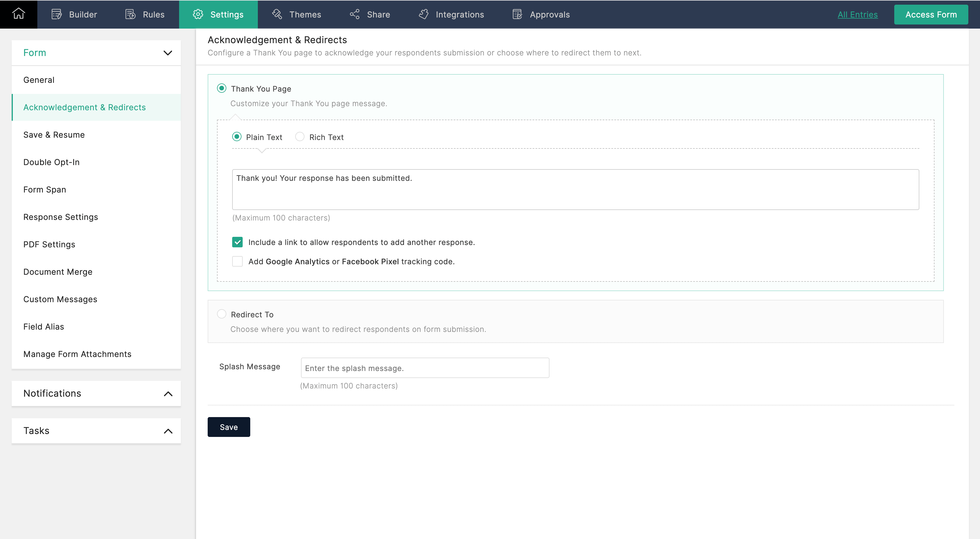Open the Rules tab
Screen dimensions: 980x539
[145, 15]
